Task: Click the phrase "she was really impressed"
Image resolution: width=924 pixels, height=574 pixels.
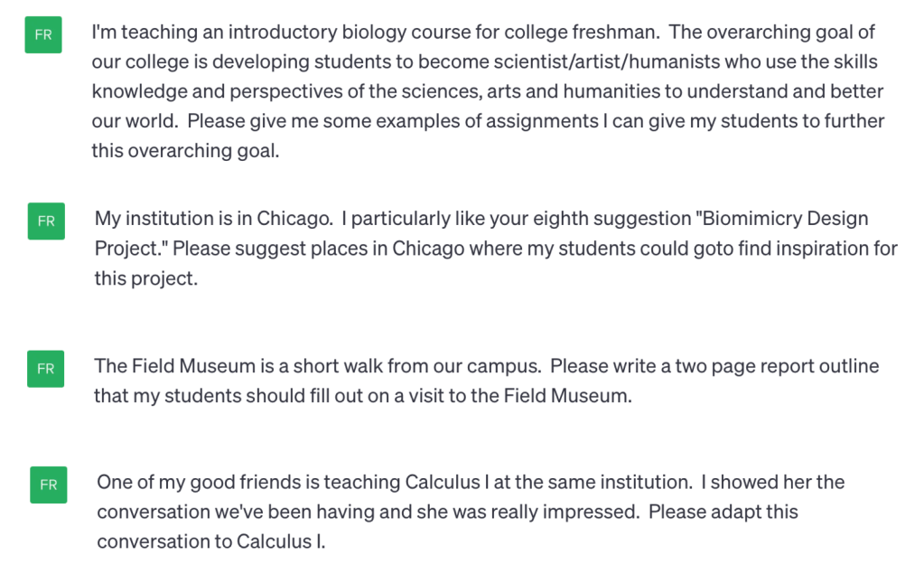Action: point(541,511)
